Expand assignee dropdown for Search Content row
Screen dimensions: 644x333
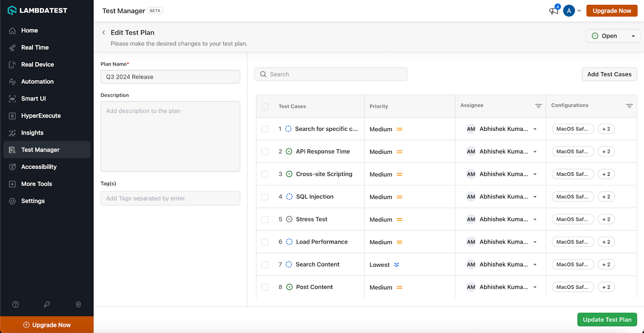[535, 265]
